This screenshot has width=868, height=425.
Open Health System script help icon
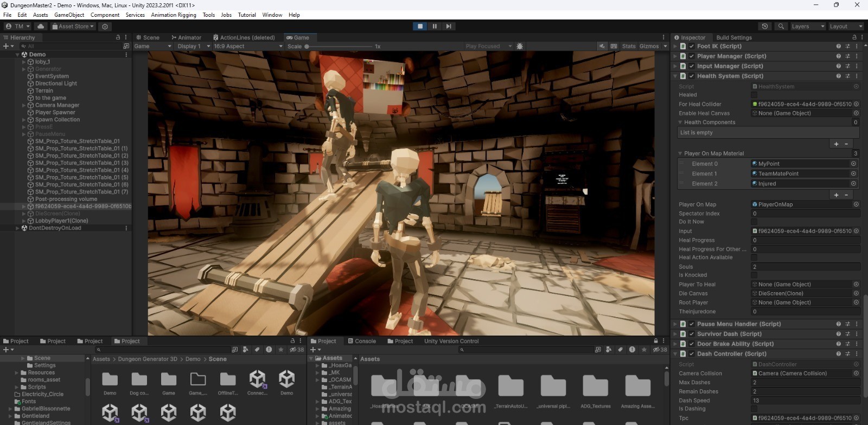838,76
